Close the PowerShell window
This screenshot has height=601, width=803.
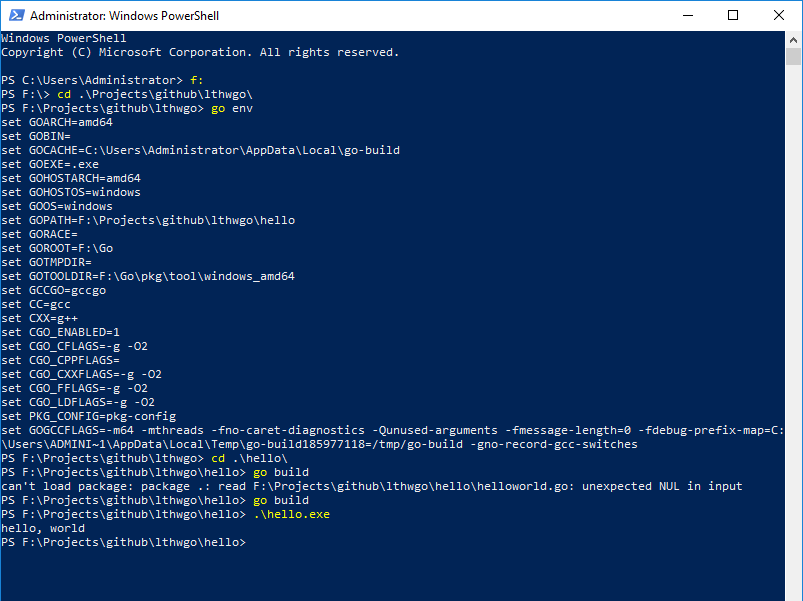(778, 15)
